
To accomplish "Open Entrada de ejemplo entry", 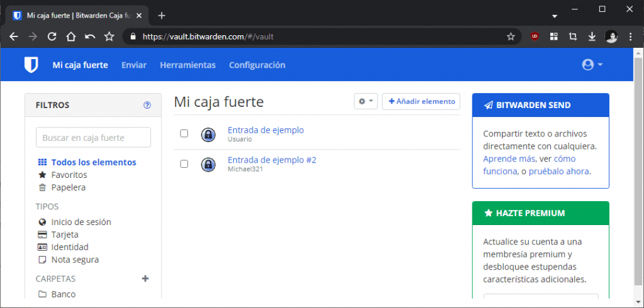I will [x=266, y=130].
